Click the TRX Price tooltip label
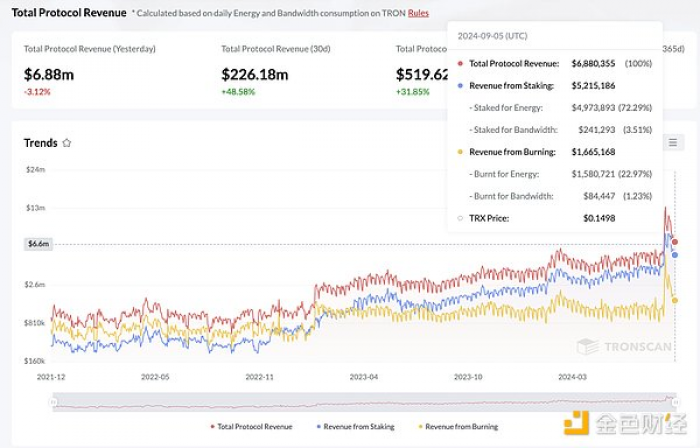Screen dimensions: 700x448 489,218
